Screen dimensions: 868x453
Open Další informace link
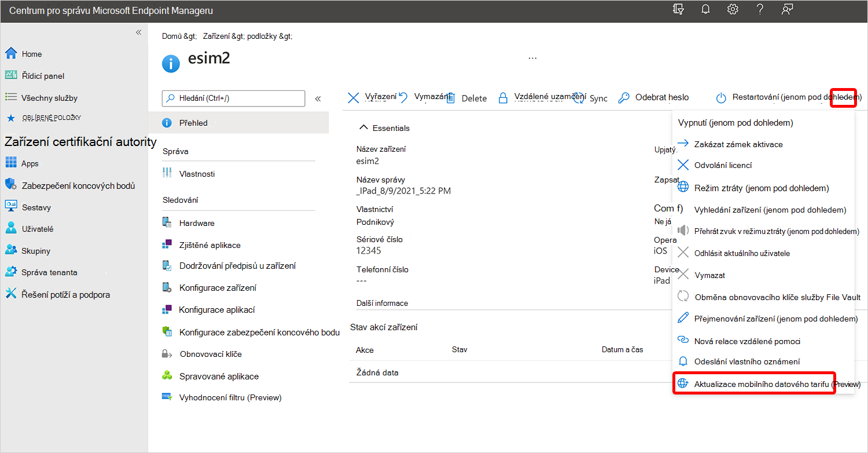click(x=382, y=303)
